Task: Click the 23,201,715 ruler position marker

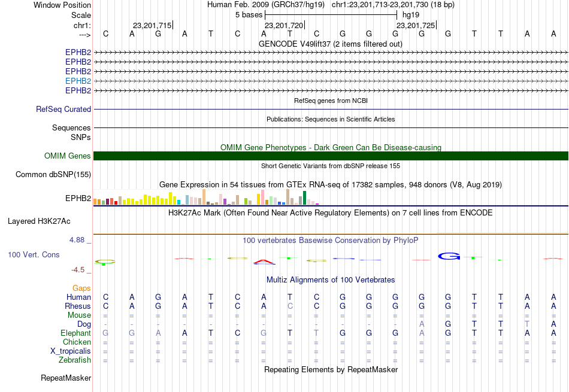Action: [152, 25]
